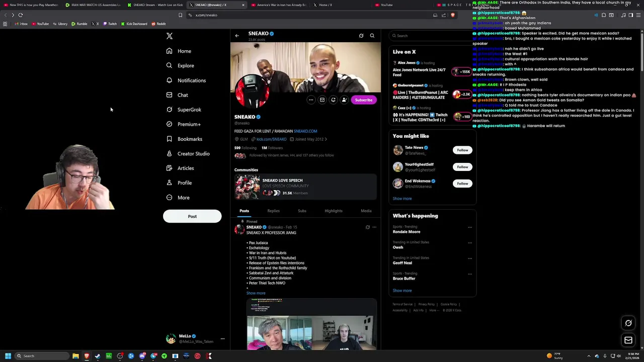644x362 pixels.
Task: Open the SNEAKO LOVE SPEECH community card
Action: click(305, 187)
